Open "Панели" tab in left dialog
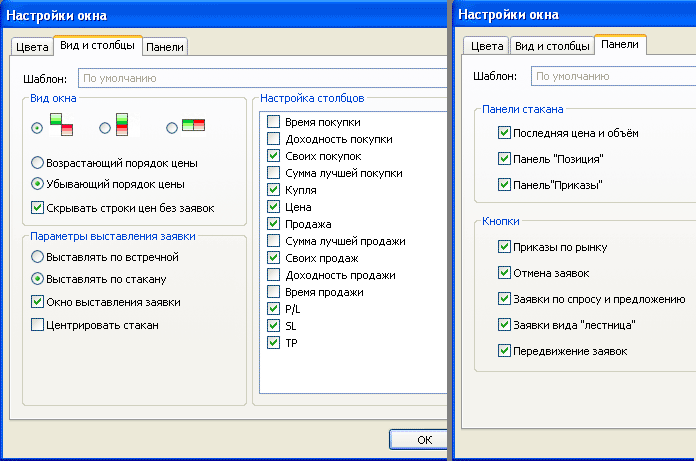The height and width of the screenshot is (461, 696). 165,46
